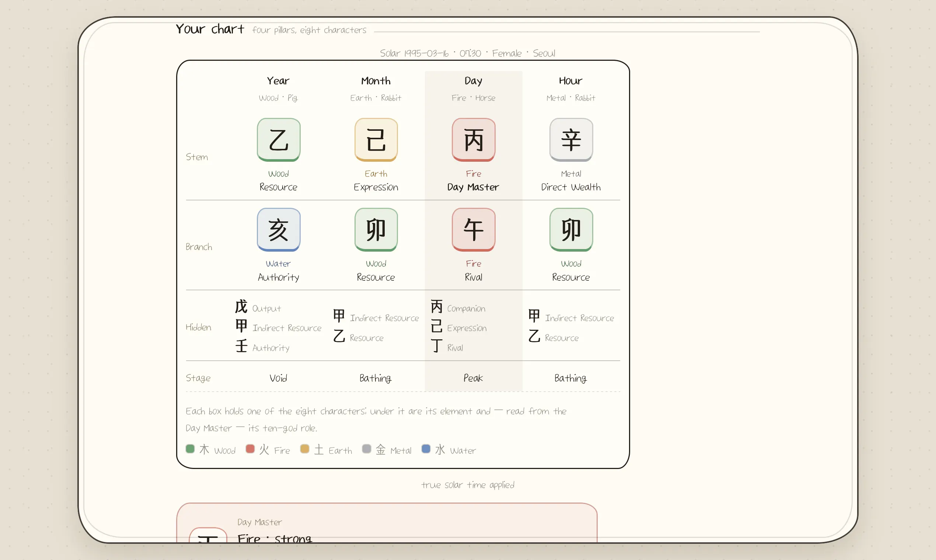Click the 'Expression' label under 己
The image size is (936, 560).
(376, 187)
